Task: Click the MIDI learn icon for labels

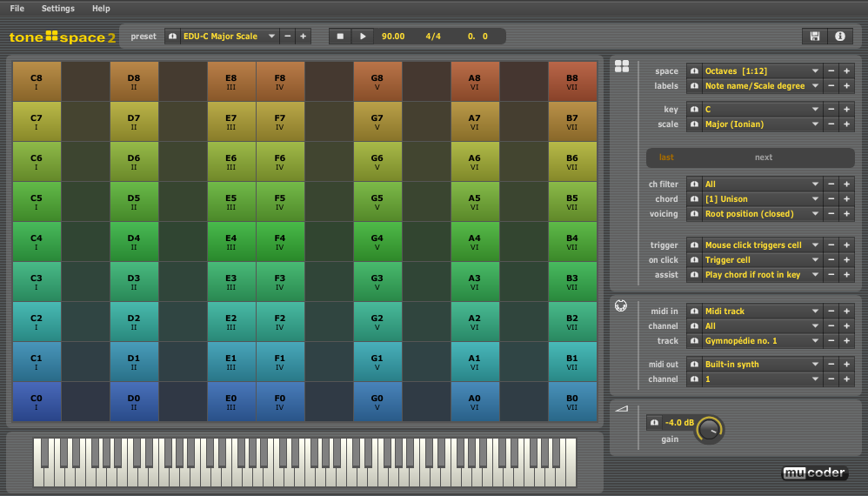Action: [694, 86]
